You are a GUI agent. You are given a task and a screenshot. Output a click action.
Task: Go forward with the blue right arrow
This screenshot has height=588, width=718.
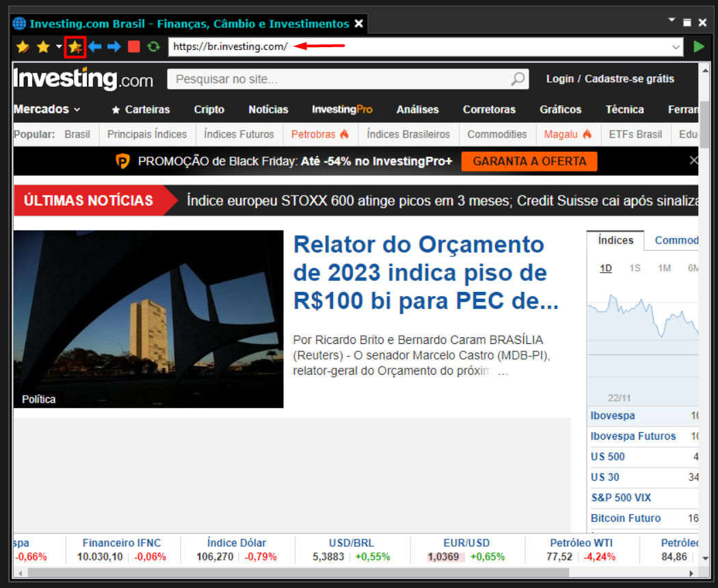pos(114,46)
